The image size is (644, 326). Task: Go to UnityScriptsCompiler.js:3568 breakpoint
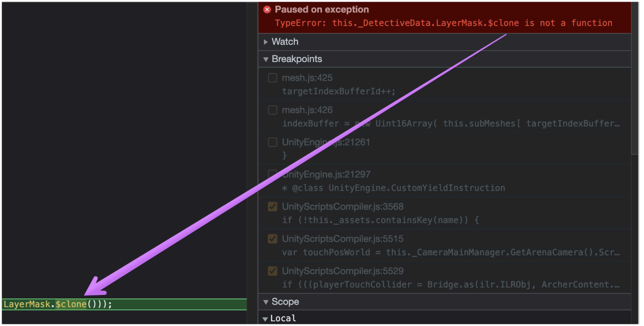(x=343, y=207)
